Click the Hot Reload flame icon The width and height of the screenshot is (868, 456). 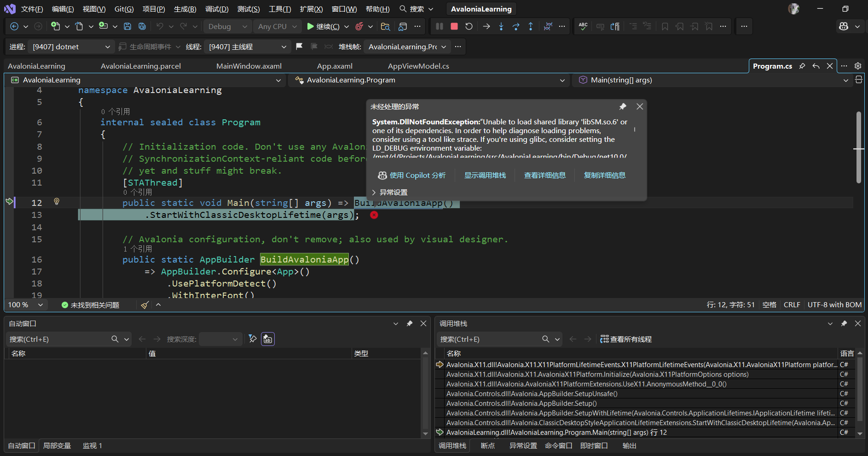click(x=359, y=27)
